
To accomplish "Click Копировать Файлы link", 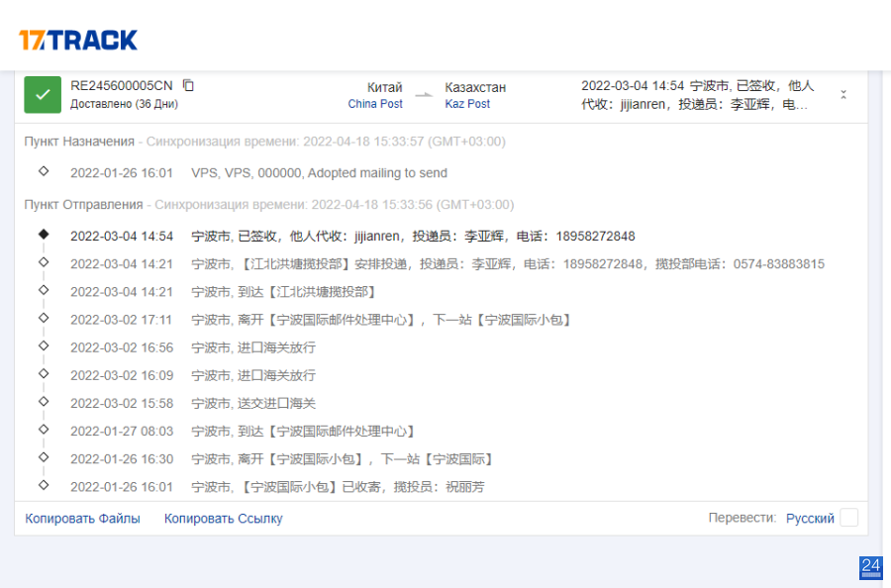I will [82, 518].
